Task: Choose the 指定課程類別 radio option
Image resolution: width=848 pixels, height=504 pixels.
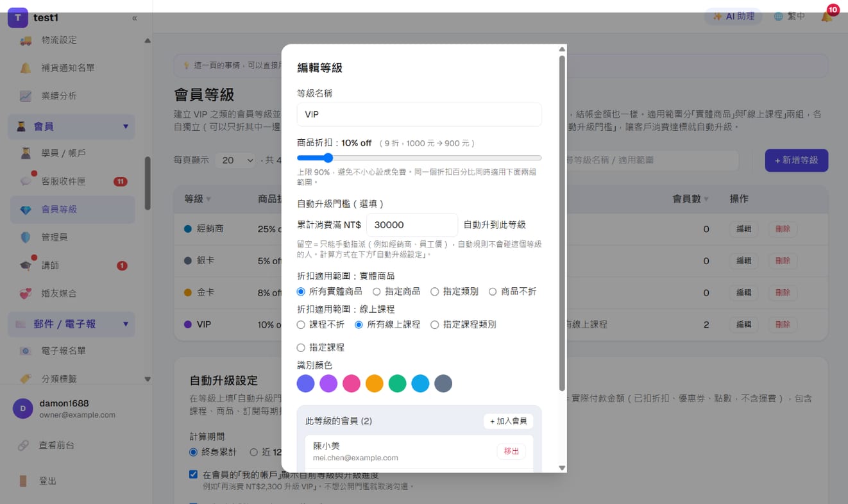Action: coord(435,325)
